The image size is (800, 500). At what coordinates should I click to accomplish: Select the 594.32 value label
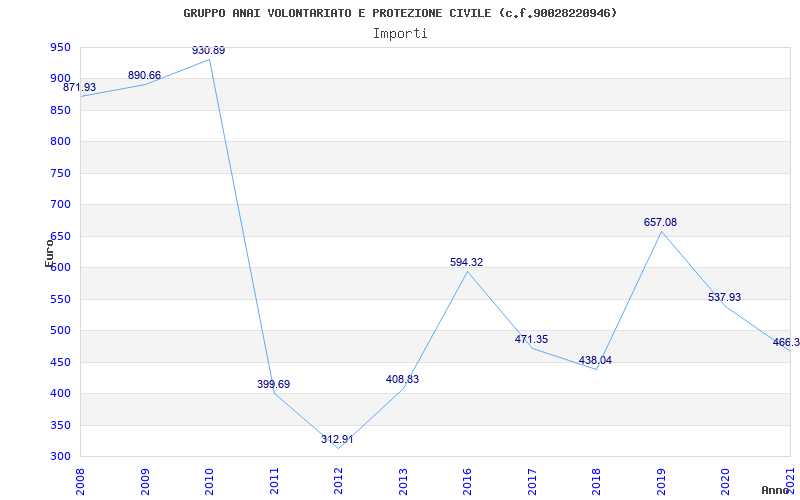click(467, 262)
